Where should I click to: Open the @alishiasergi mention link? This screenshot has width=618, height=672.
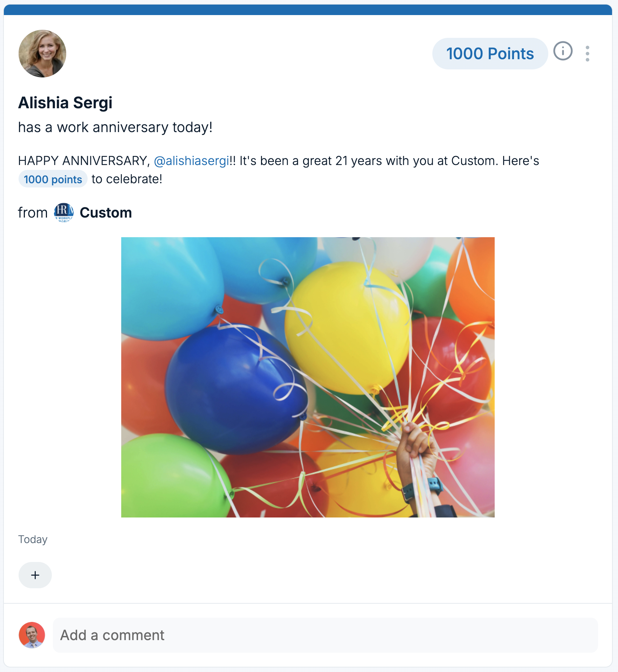[x=191, y=161]
